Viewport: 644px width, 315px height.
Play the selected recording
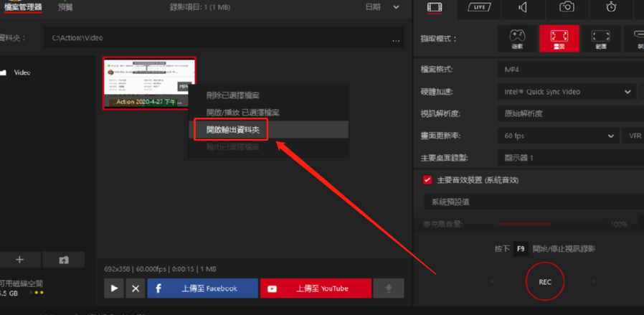tap(114, 288)
